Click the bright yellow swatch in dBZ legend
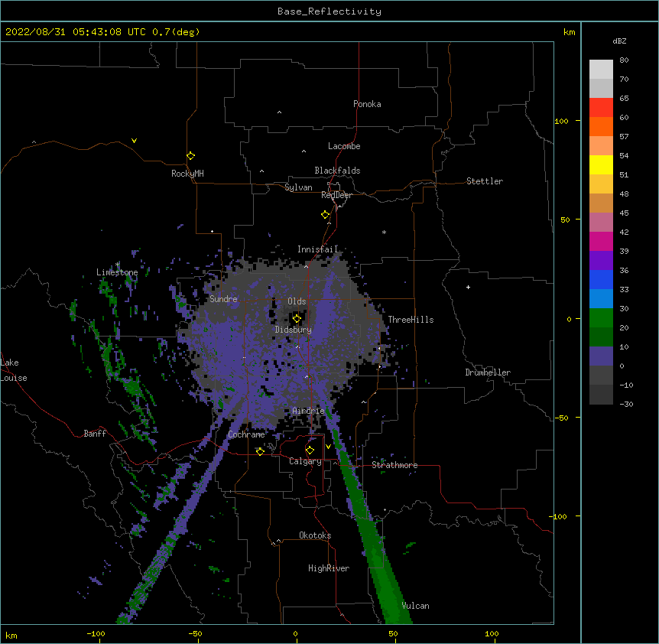The width and height of the screenshot is (659, 644). click(601, 164)
